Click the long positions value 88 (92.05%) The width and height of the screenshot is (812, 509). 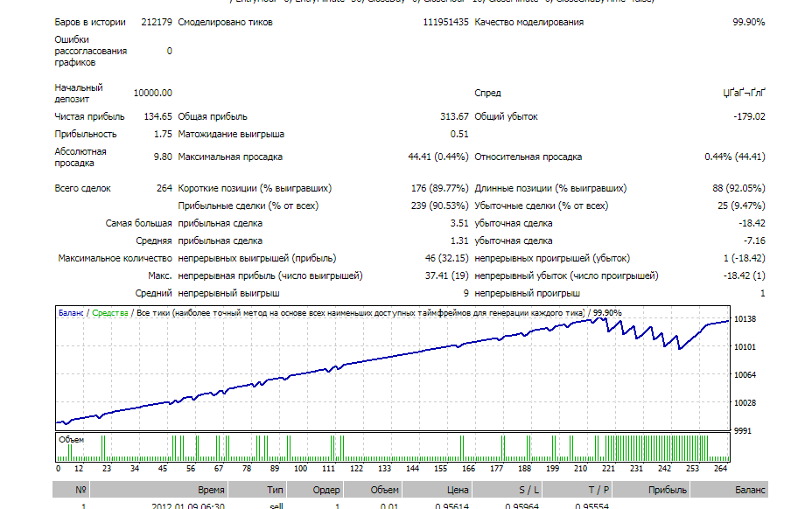738,189
